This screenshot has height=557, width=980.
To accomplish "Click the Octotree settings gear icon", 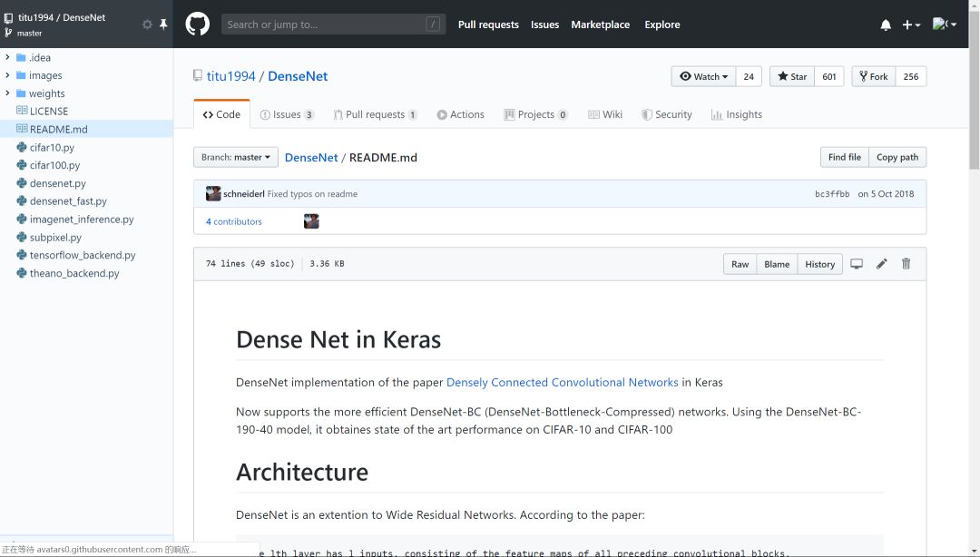I will tap(147, 24).
